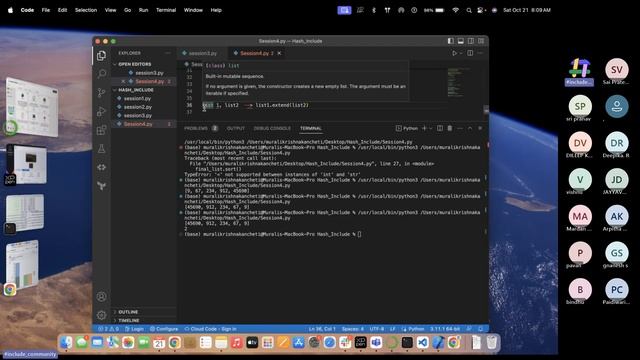Click errors and warnings status item
The image size is (640, 360).
click(x=108, y=329)
